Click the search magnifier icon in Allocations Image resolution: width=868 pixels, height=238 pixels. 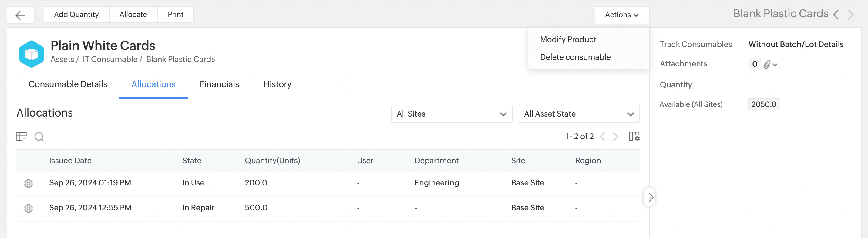[x=39, y=137]
